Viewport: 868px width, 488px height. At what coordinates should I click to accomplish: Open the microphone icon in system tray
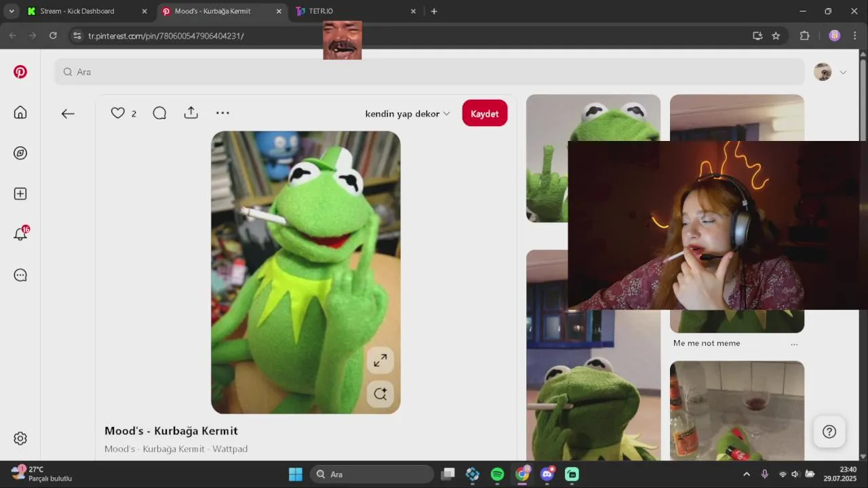click(x=765, y=474)
